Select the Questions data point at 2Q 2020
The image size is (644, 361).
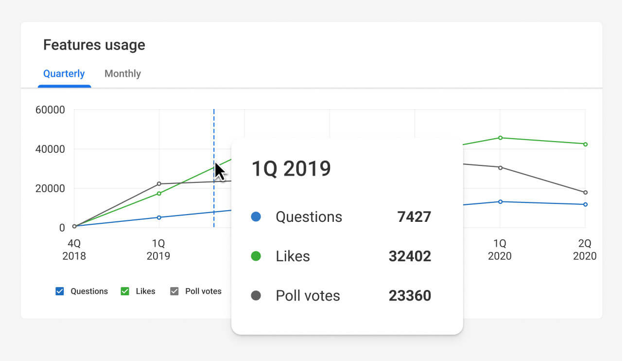pyautogui.click(x=585, y=204)
